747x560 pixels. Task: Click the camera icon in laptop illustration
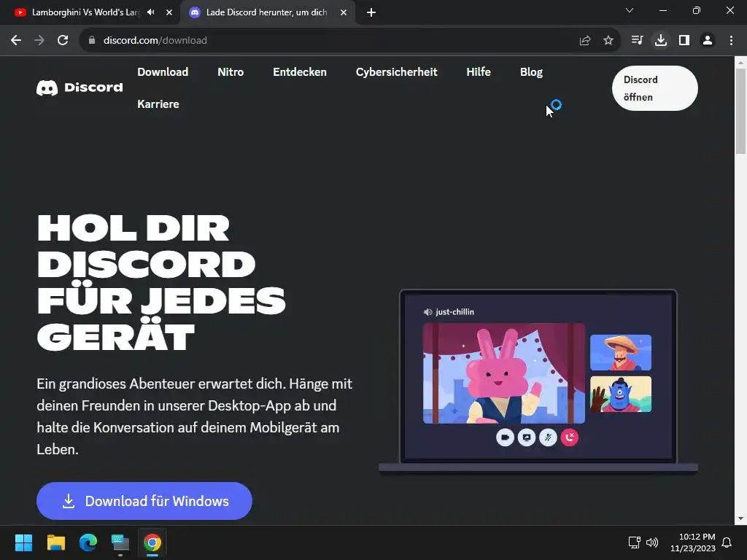point(505,437)
